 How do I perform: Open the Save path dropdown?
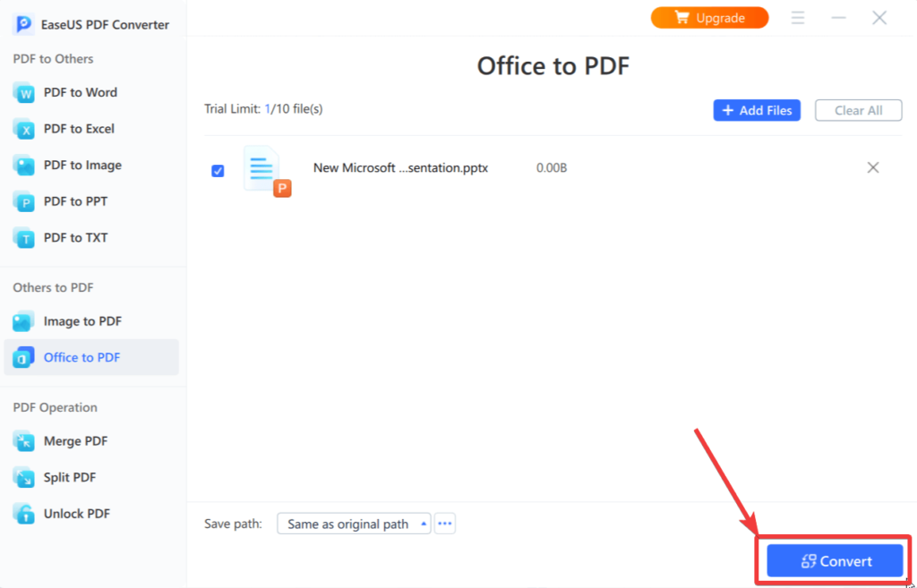click(x=354, y=524)
